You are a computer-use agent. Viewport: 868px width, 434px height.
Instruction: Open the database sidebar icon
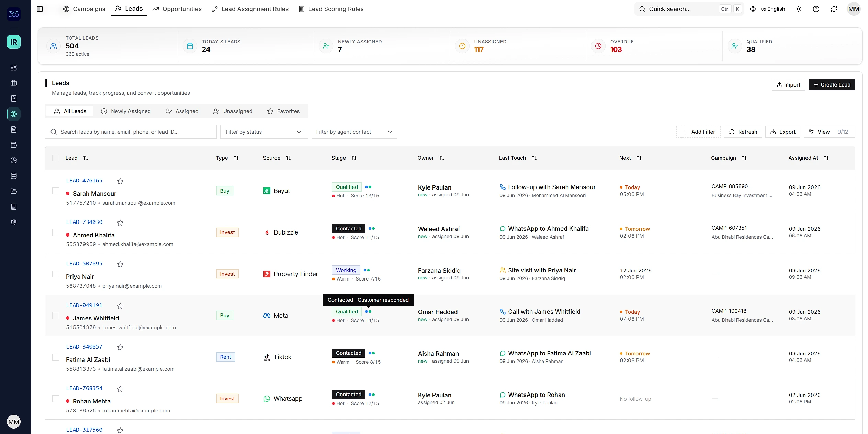pyautogui.click(x=14, y=176)
